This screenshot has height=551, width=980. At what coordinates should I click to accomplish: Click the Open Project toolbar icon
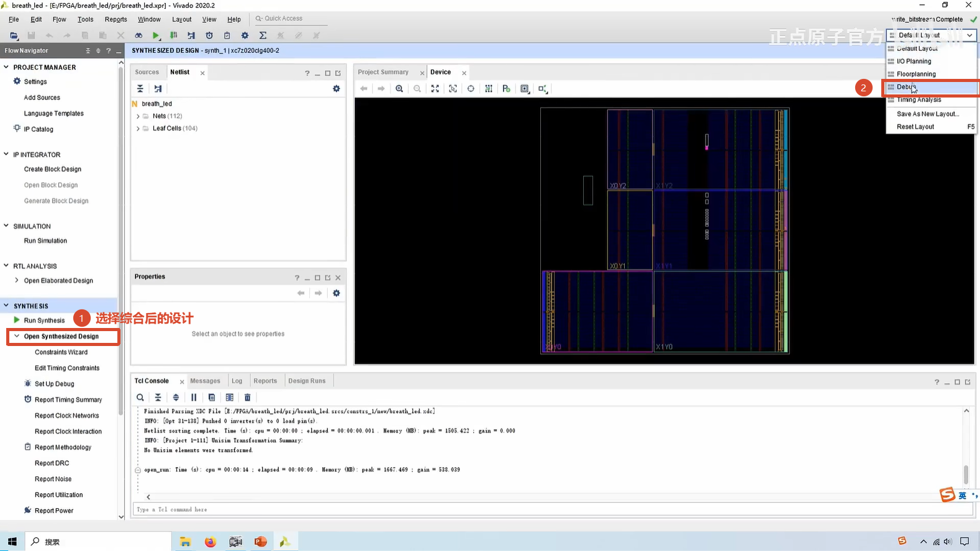[x=14, y=35]
